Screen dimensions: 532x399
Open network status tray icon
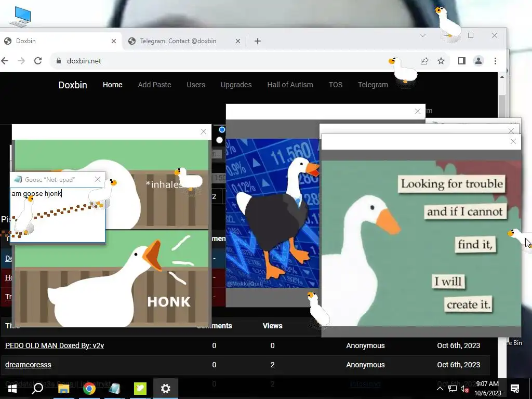453,389
